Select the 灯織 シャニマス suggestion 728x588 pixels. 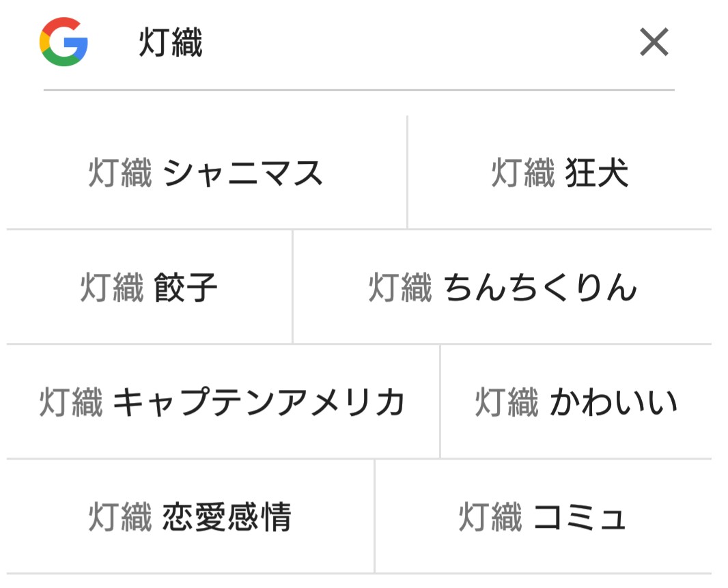tap(206, 173)
